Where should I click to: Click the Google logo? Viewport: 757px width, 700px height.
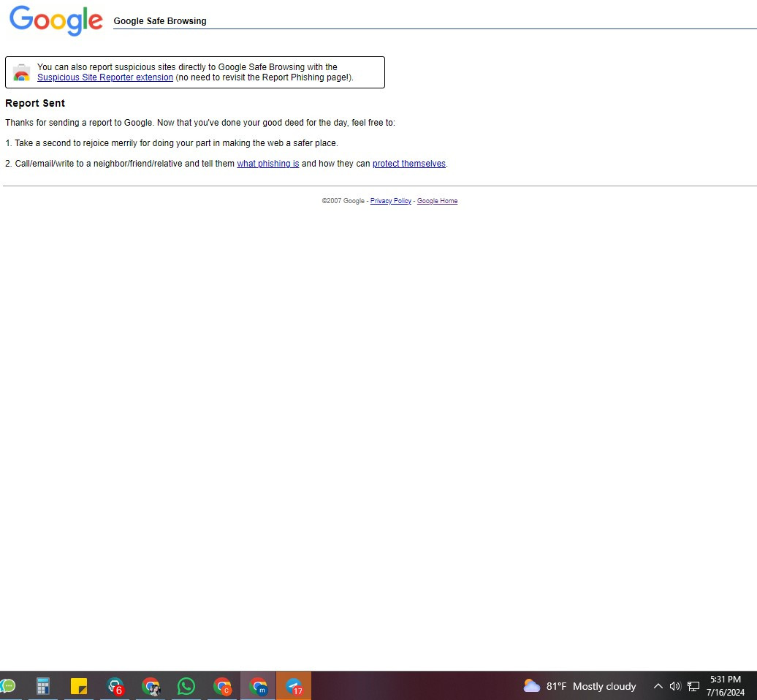pyautogui.click(x=56, y=20)
